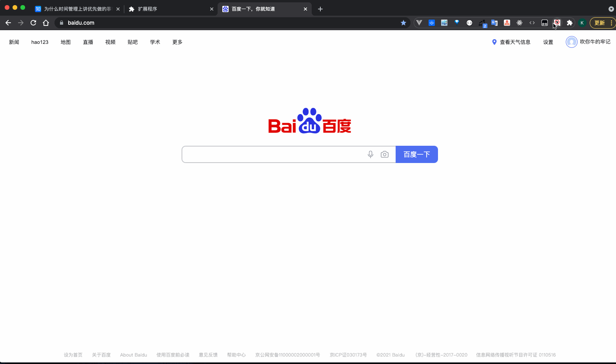Click 京公网安备11000002000001号 link
Screen dimensions: 616x364
point(287,355)
